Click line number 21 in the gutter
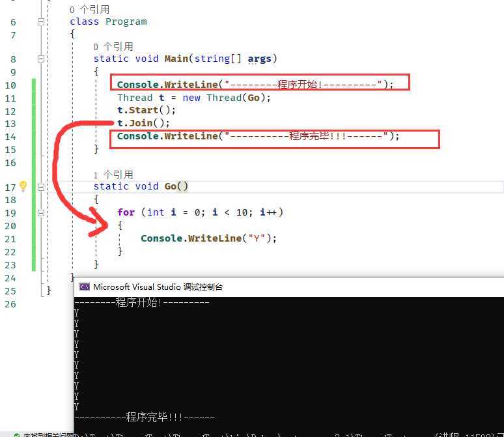The height and width of the screenshot is (437, 504). coord(10,239)
